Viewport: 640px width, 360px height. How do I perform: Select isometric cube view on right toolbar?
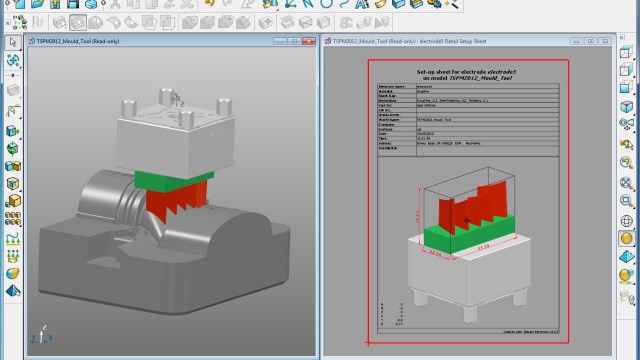(626, 107)
